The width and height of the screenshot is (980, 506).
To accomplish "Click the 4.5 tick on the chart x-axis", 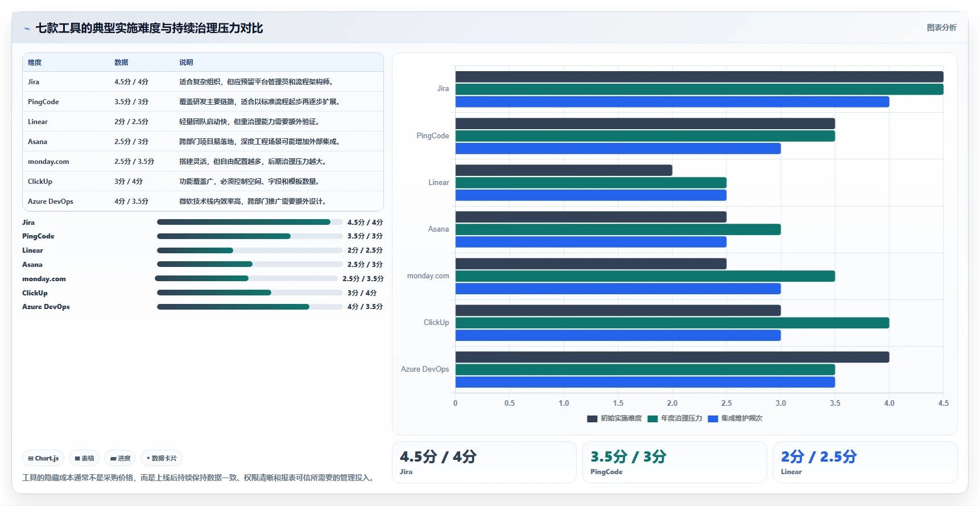I will [943, 403].
